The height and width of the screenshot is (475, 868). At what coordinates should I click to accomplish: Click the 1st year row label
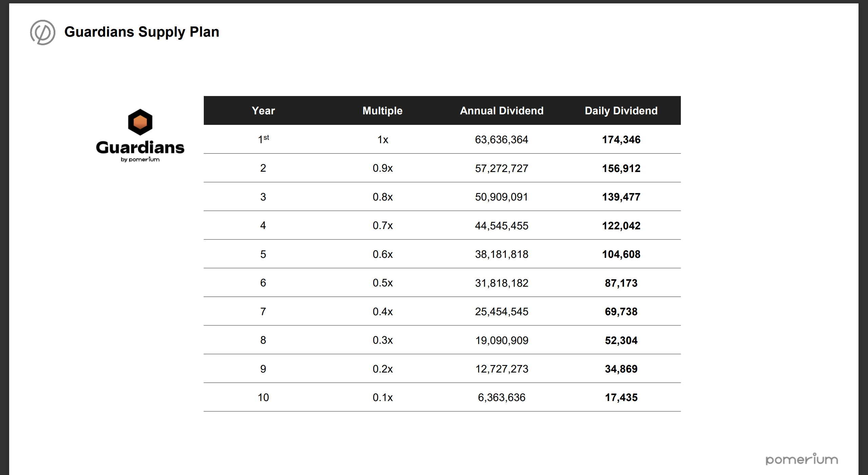tap(263, 139)
